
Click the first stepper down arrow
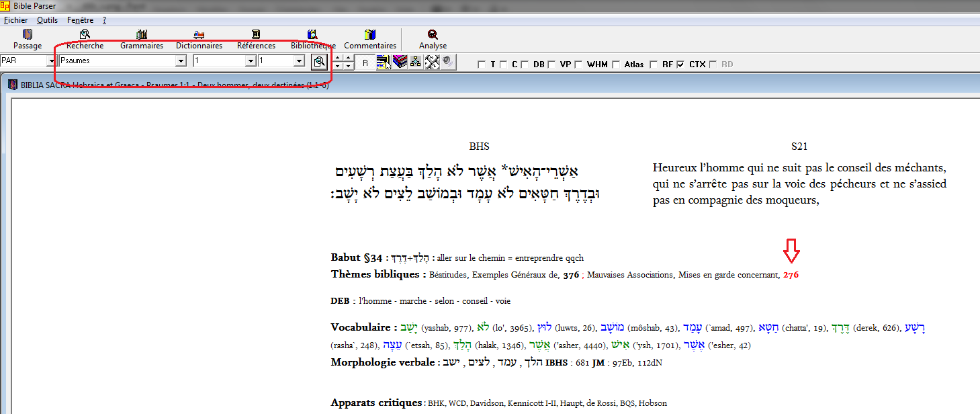[x=338, y=66]
